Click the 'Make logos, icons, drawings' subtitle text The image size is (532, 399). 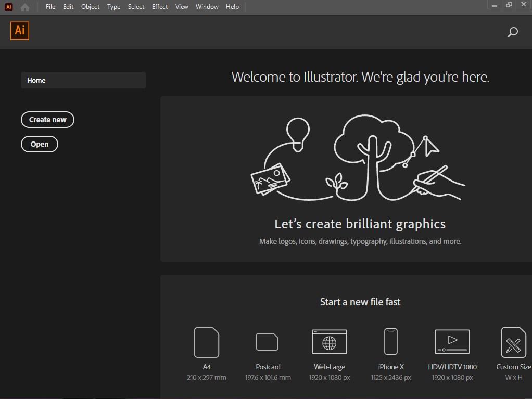tap(360, 241)
